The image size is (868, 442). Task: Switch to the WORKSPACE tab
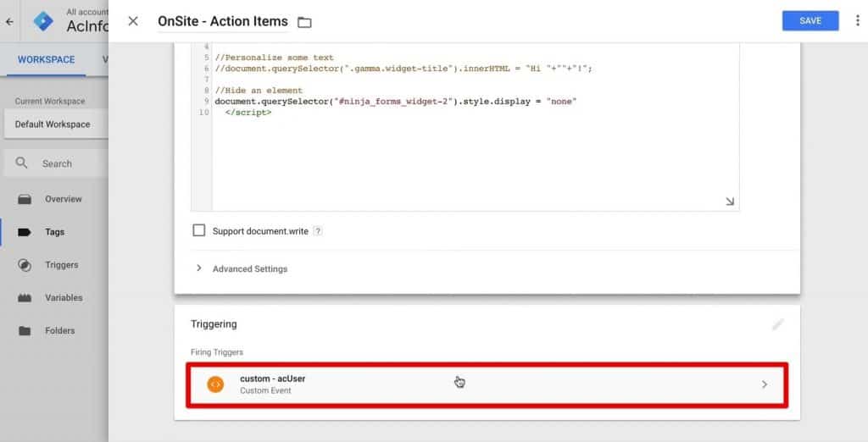[x=46, y=59]
